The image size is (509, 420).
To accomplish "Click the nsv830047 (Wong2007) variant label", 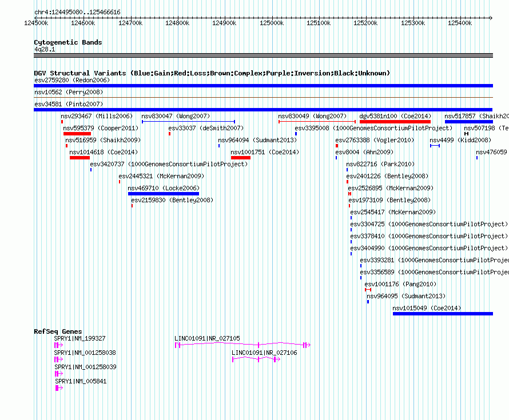I will pyautogui.click(x=176, y=116).
